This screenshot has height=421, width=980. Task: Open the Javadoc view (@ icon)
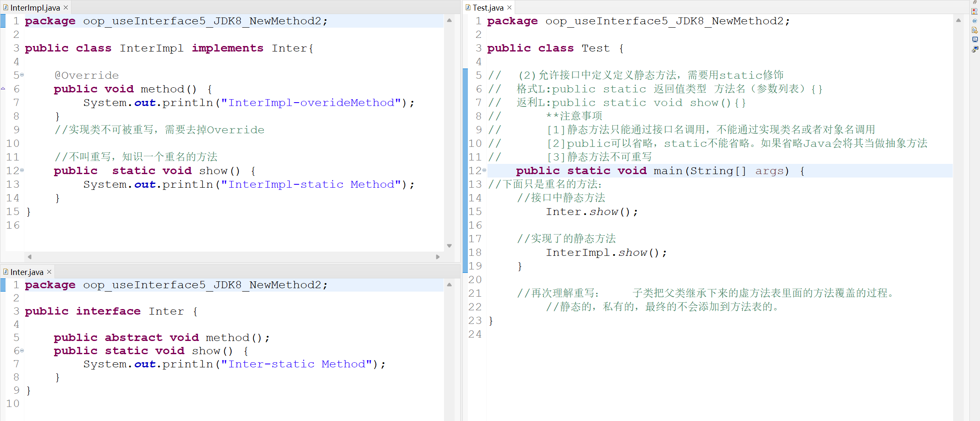[975, 21]
